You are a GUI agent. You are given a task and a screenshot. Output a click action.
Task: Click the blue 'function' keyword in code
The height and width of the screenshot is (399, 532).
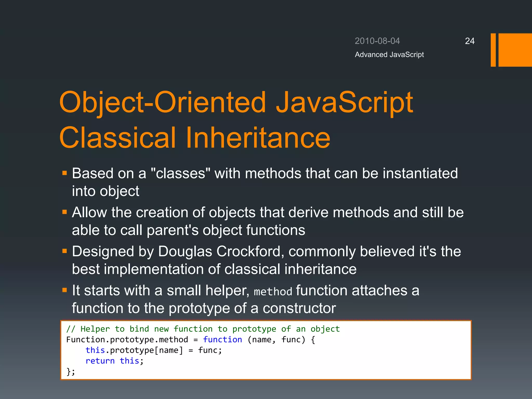pyautogui.click(x=222, y=340)
